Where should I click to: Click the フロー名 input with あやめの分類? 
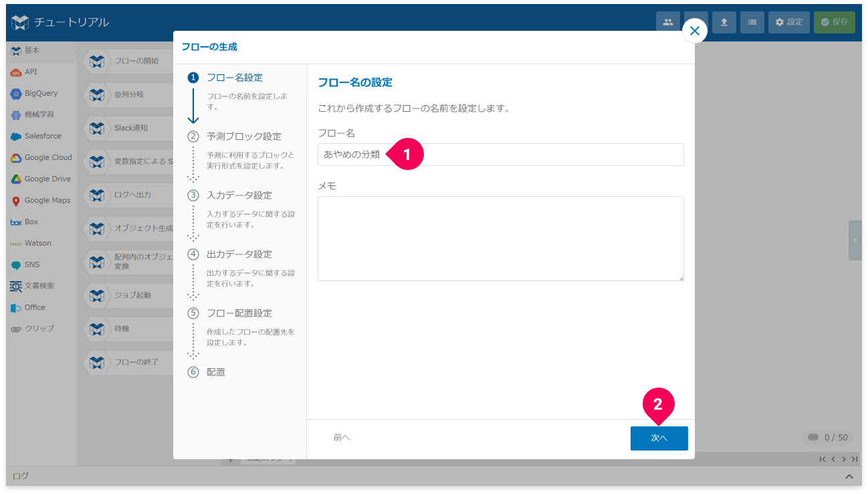pyautogui.click(x=500, y=155)
